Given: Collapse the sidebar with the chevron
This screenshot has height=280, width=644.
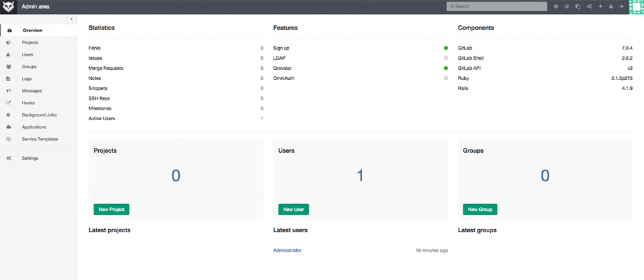Looking at the screenshot, I should coord(71,19).
